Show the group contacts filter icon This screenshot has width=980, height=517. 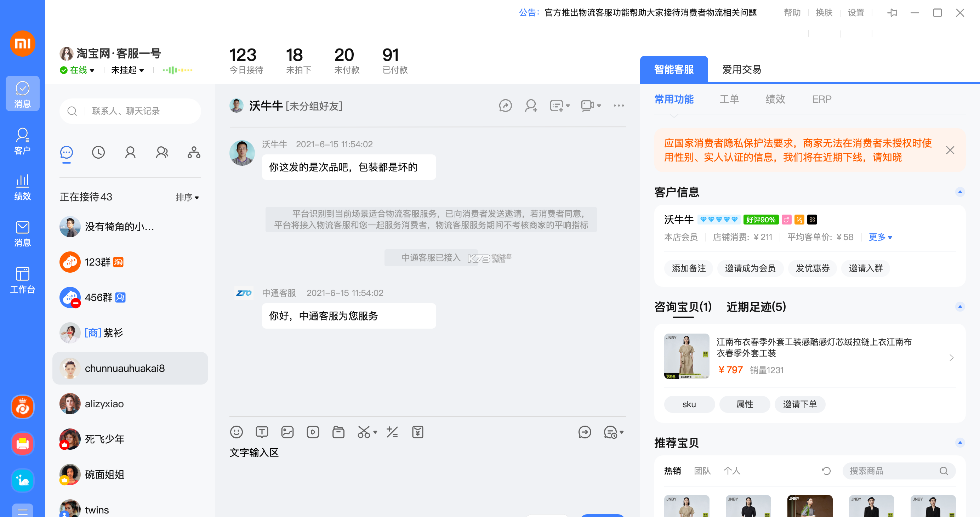coord(162,153)
